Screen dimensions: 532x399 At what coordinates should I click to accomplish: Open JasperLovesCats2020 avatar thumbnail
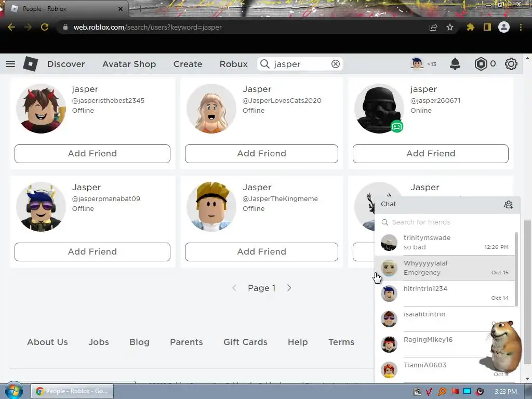[x=211, y=109]
